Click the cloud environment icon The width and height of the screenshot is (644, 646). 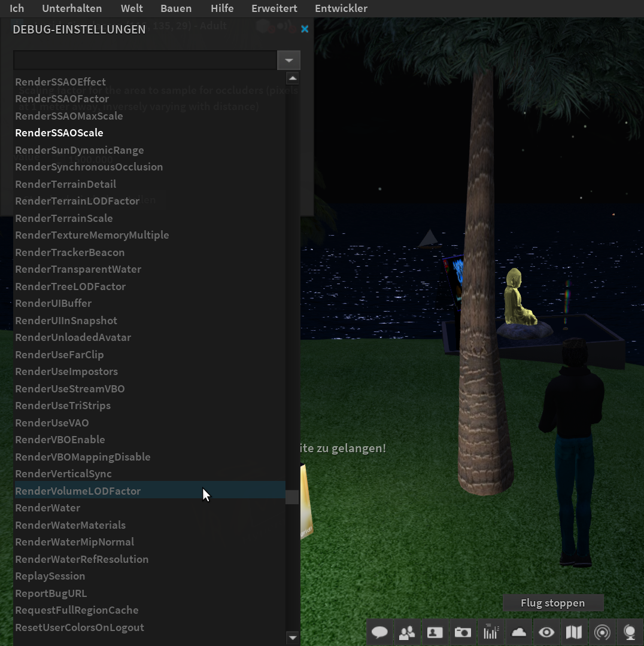(518, 632)
